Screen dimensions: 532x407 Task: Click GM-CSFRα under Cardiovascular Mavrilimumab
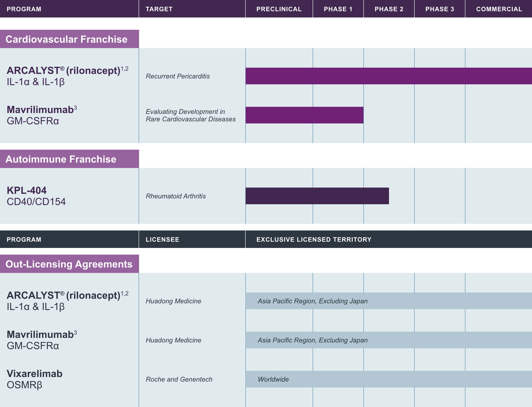pyautogui.click(x=33, y=121)
